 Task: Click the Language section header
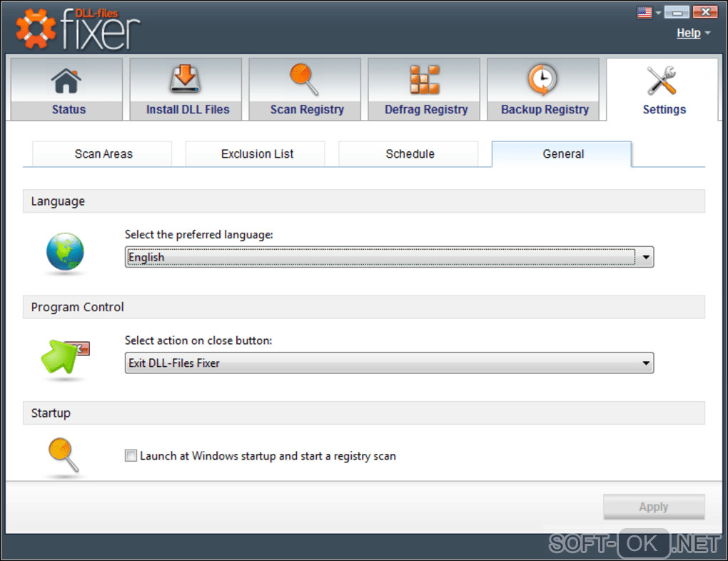coord(363,201)
